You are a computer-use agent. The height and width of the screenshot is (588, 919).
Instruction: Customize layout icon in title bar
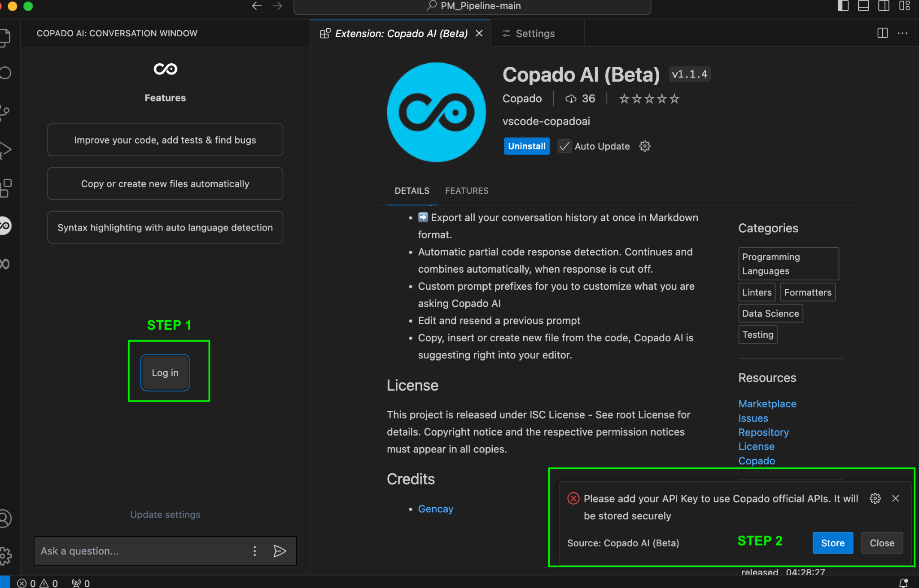(905, 6)
